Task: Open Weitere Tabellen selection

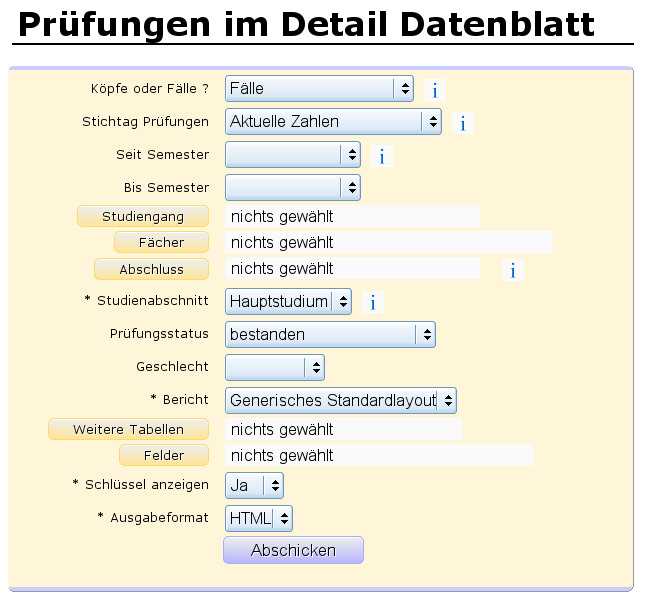Action: 128,429
